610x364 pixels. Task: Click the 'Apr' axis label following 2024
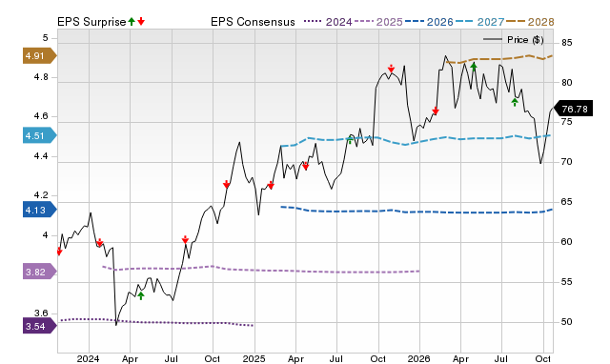click(130, 358)
